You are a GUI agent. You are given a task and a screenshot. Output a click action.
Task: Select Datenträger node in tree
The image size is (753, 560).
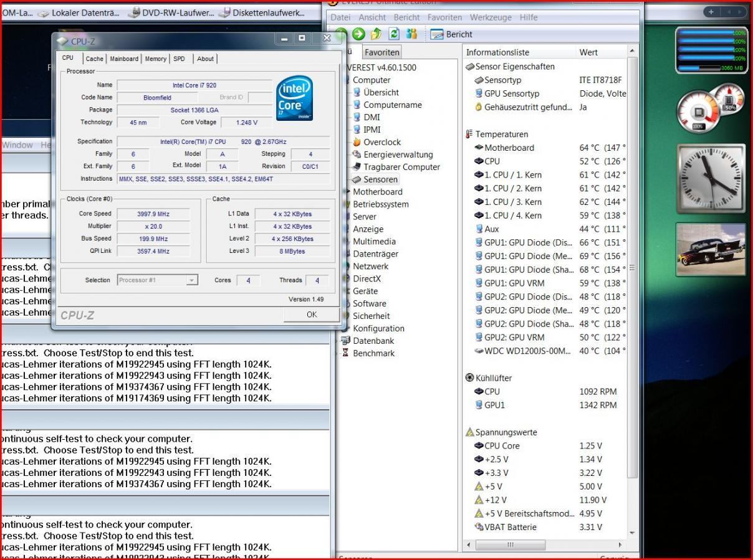(x=375, y=254)
